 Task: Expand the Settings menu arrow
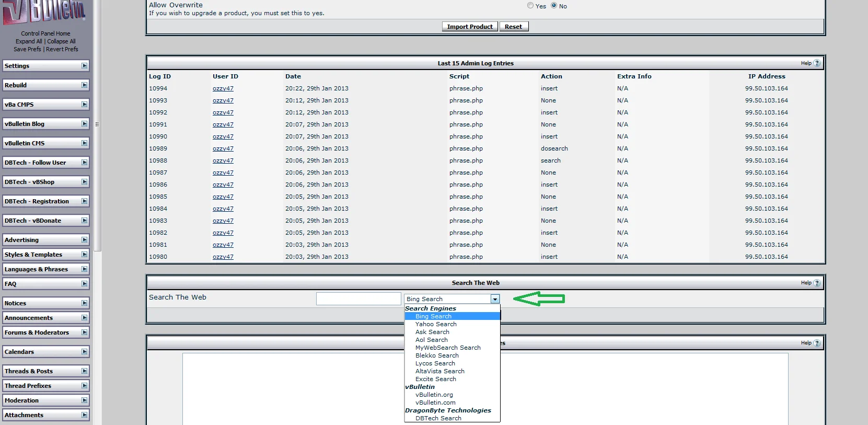pos(84,66)
